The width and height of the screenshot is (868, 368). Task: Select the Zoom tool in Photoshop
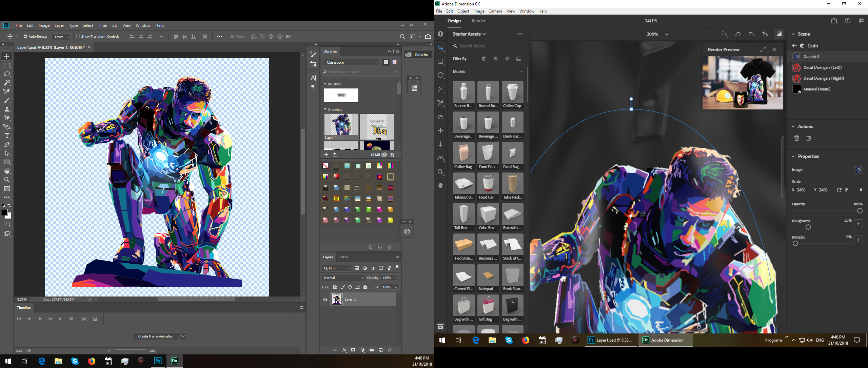pos(7,180)
